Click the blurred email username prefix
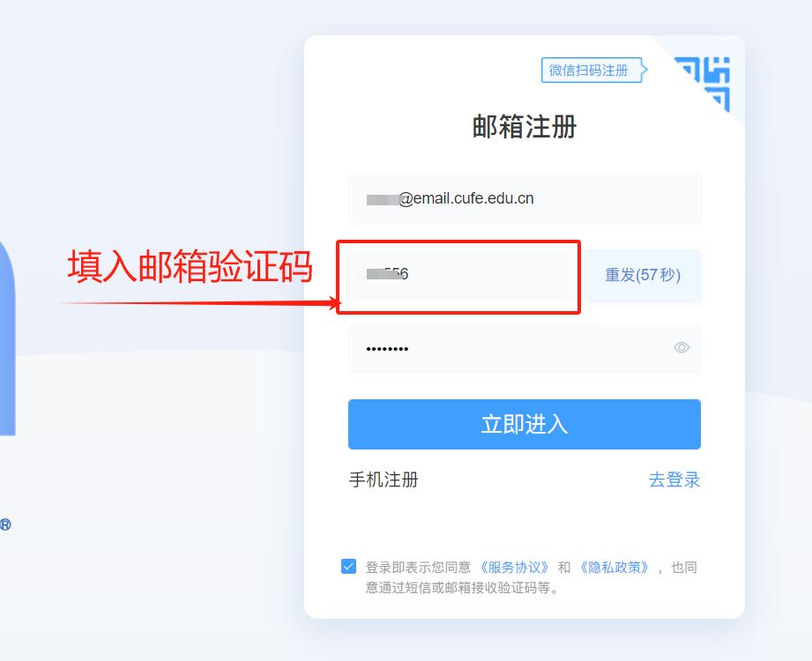Screen dimensions: 812x661 (x=382, y=199)
